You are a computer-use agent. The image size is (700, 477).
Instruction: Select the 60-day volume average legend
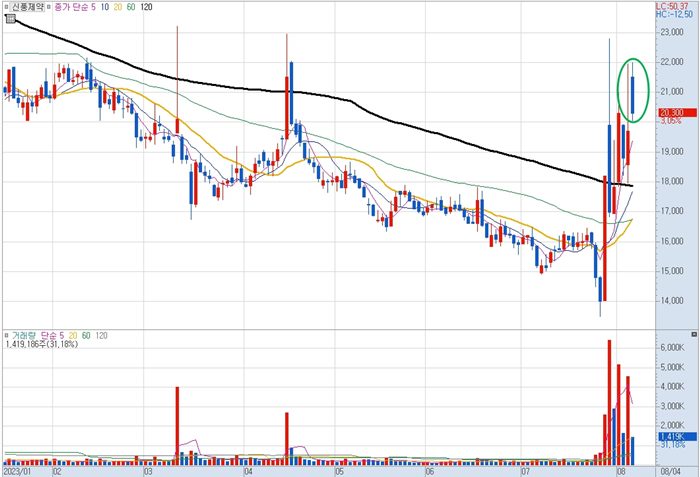pos(86,335)
